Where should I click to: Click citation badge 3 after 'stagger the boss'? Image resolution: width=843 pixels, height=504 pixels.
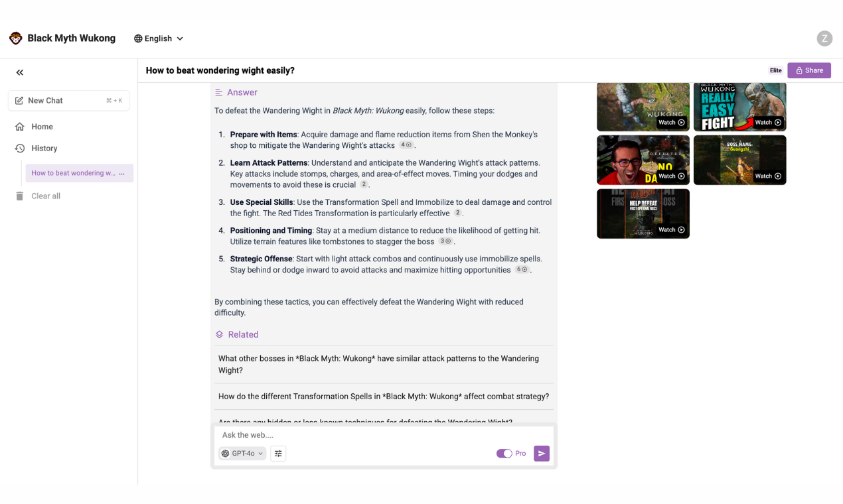(445, 241)
